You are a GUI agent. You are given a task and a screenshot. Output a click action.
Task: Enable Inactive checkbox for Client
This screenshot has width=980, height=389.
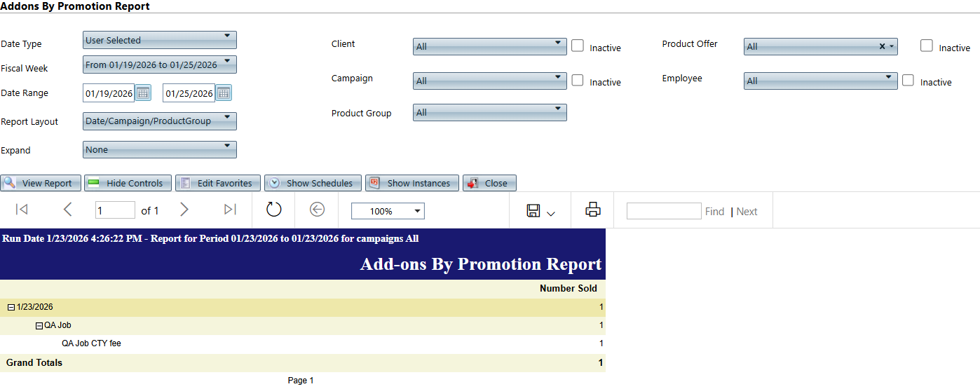point(578,46)
